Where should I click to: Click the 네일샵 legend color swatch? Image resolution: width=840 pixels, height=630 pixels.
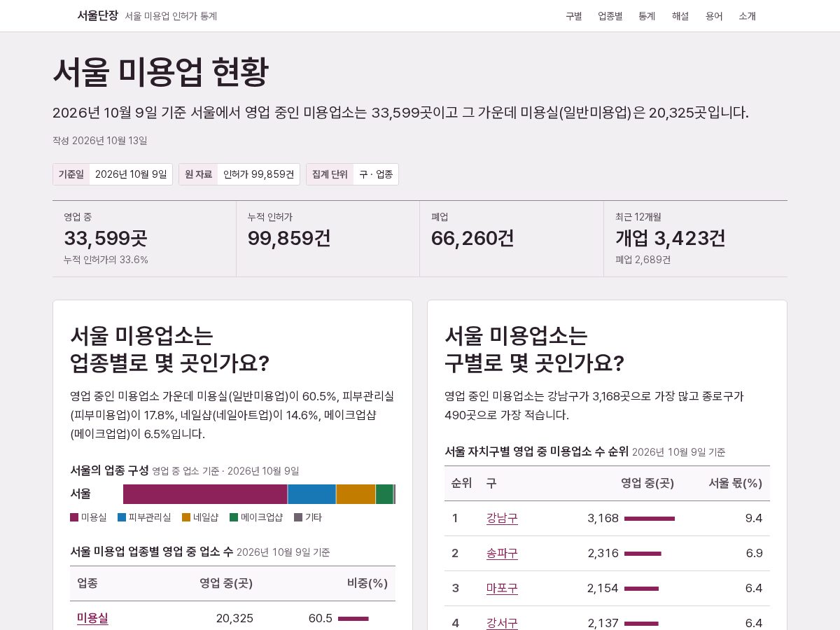(186, 517)
